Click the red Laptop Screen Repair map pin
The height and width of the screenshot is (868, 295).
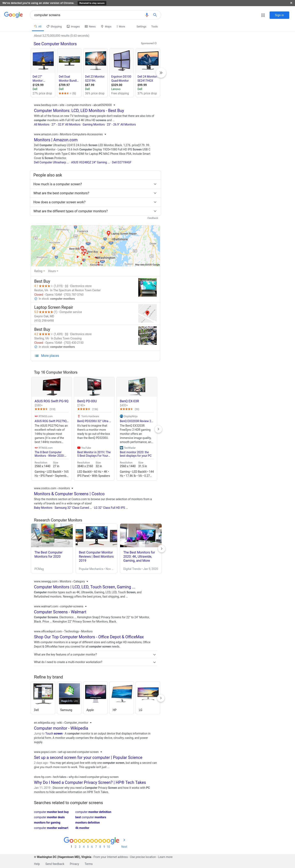[109, 233]
